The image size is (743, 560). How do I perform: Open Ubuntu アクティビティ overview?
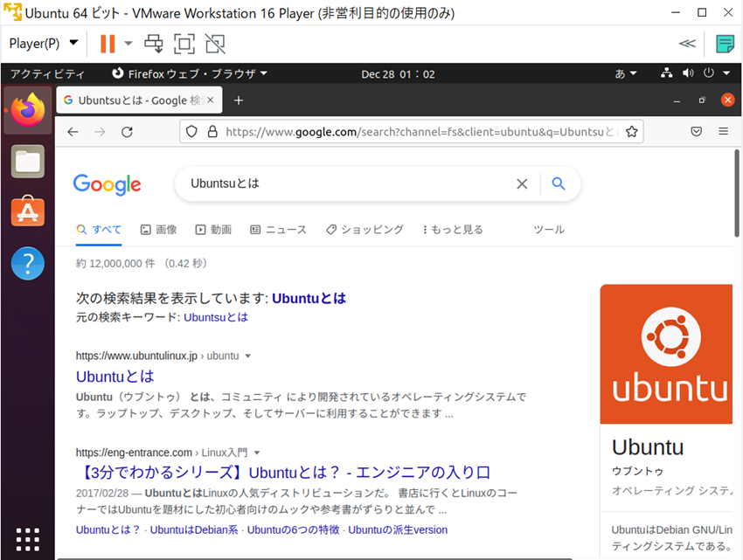47,74
